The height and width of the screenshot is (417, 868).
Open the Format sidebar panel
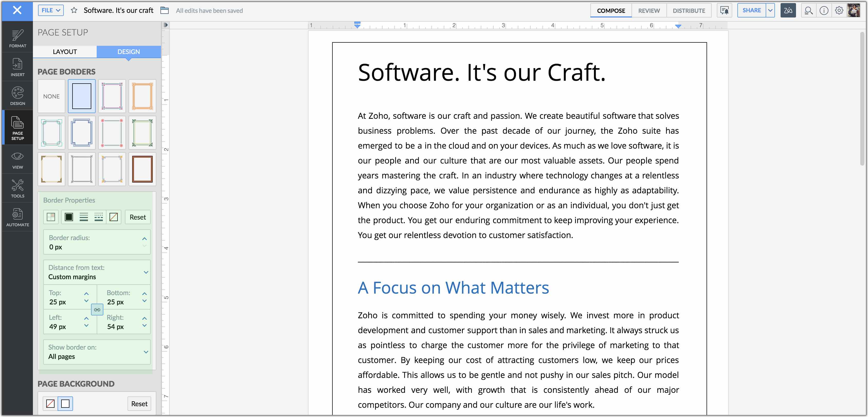17,38
